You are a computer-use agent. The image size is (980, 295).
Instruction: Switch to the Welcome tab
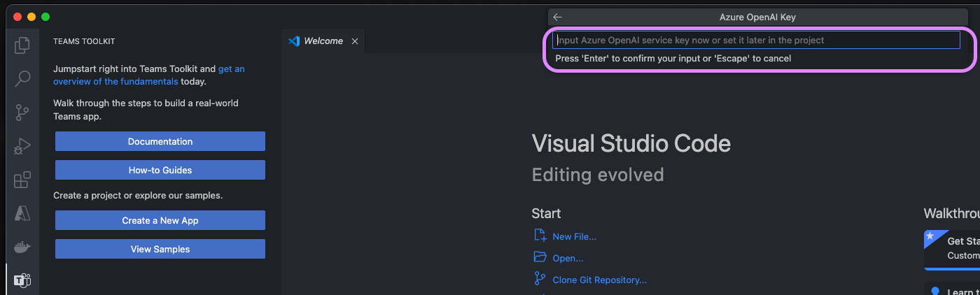coord(323,41)
